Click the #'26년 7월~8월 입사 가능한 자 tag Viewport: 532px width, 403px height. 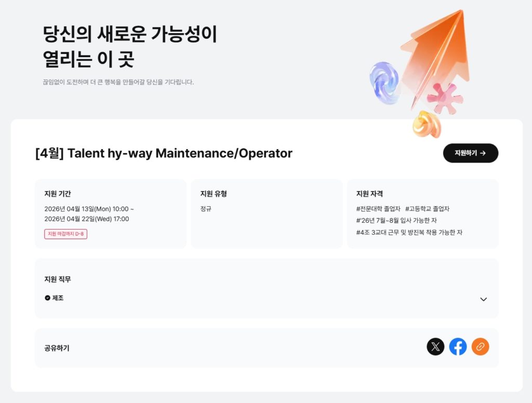pos(396,220)
